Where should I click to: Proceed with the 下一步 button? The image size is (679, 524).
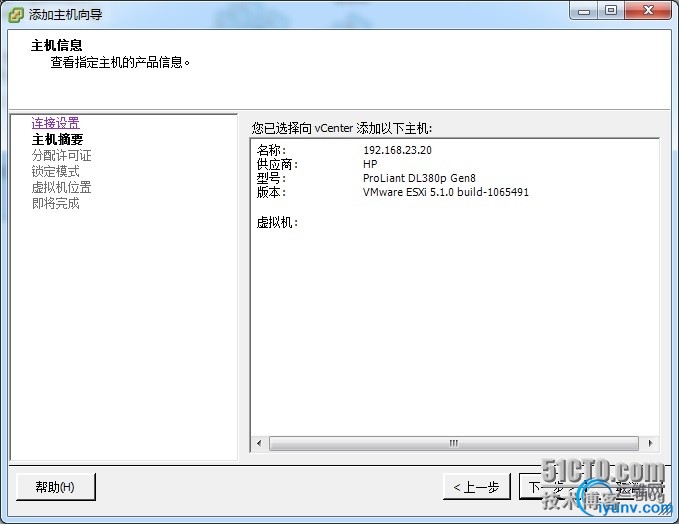552,487
